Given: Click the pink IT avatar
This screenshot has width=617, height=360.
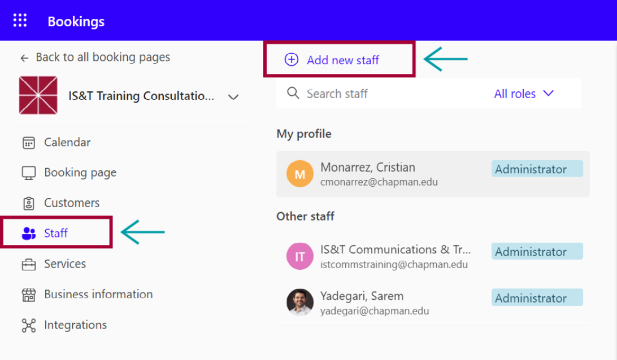Looking at the screenshot, I should coord(300,257).
